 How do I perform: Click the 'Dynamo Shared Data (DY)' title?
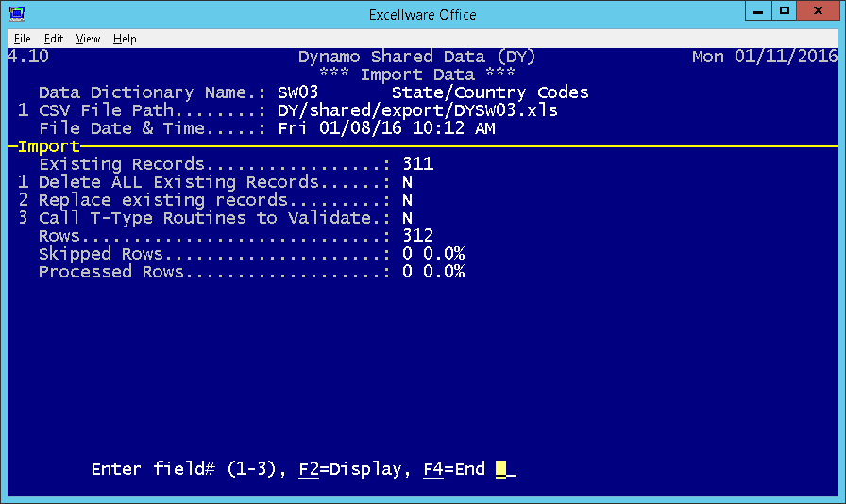tap(416, 57)
